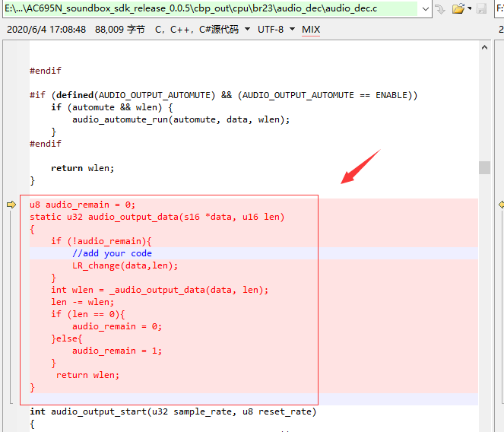Click the line 'static u32 audio_output_data'
504x432 pixels.
click(157, 217)
